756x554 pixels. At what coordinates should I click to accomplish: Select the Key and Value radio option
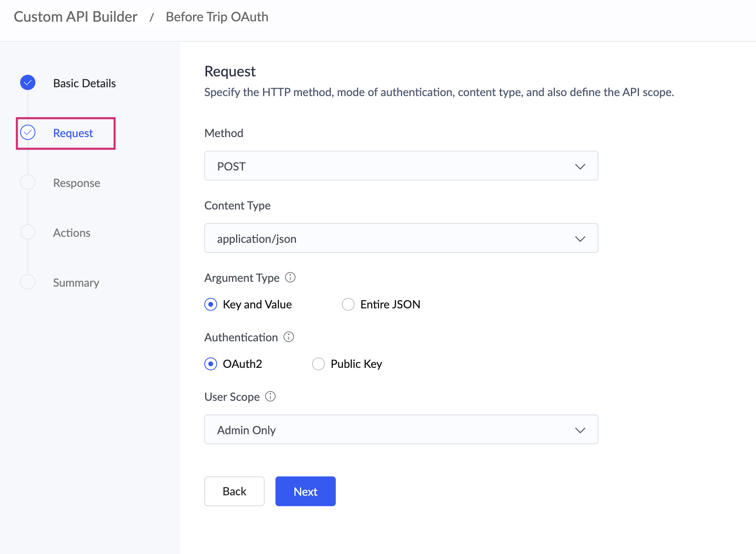(x=211, y=304)
